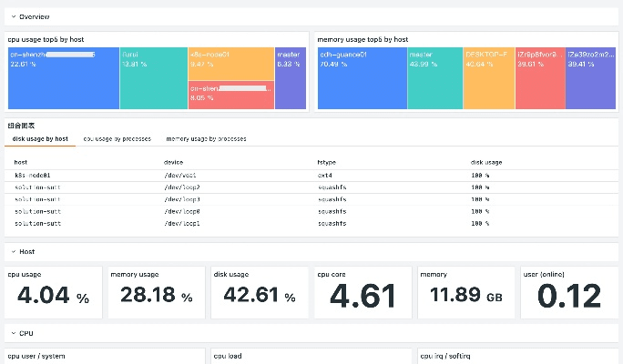Click red 8.05% cpu treemap tile

coord(230,96)
